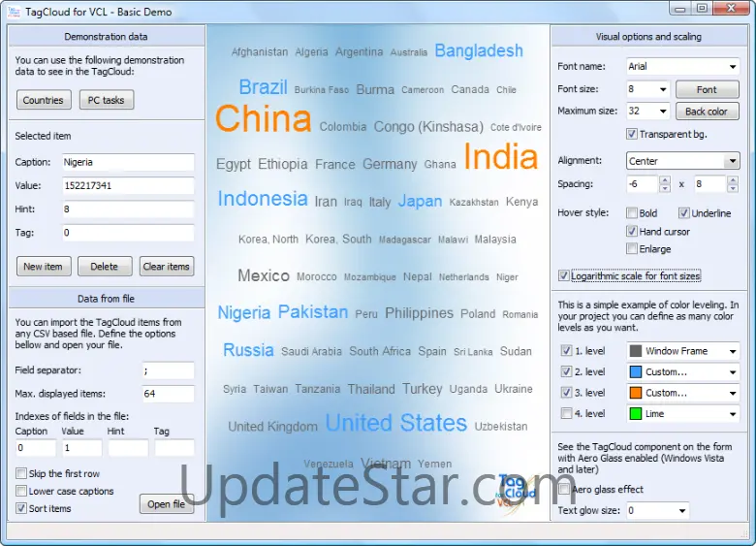Click the Afghanistan tag
The image size is (756, 546).
click(x=260, y=52)
